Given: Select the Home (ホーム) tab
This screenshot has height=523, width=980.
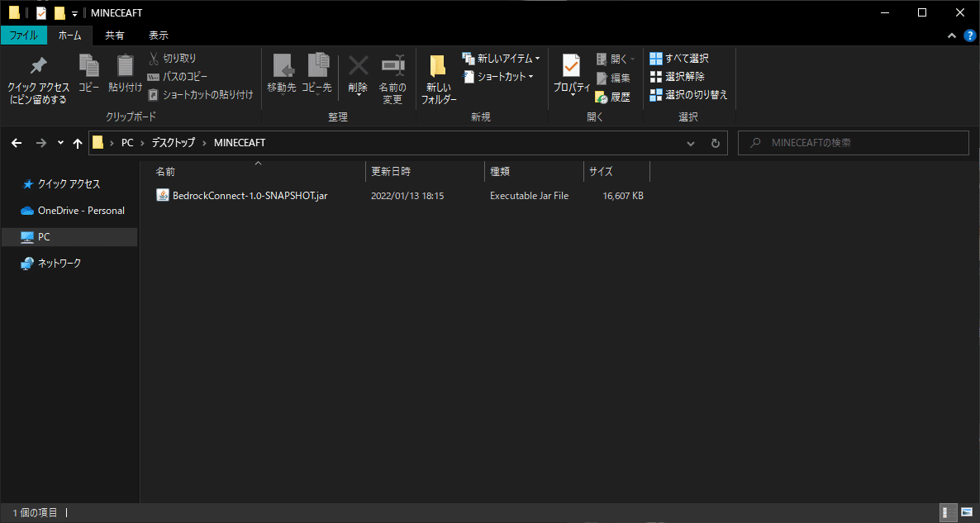Looking at the screenshot, I should coord(70,36).
